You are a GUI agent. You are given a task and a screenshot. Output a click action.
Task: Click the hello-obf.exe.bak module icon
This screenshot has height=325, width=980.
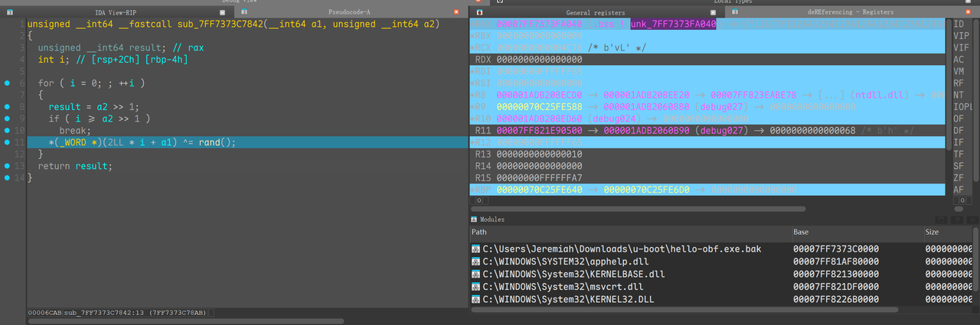pos(476,249)
